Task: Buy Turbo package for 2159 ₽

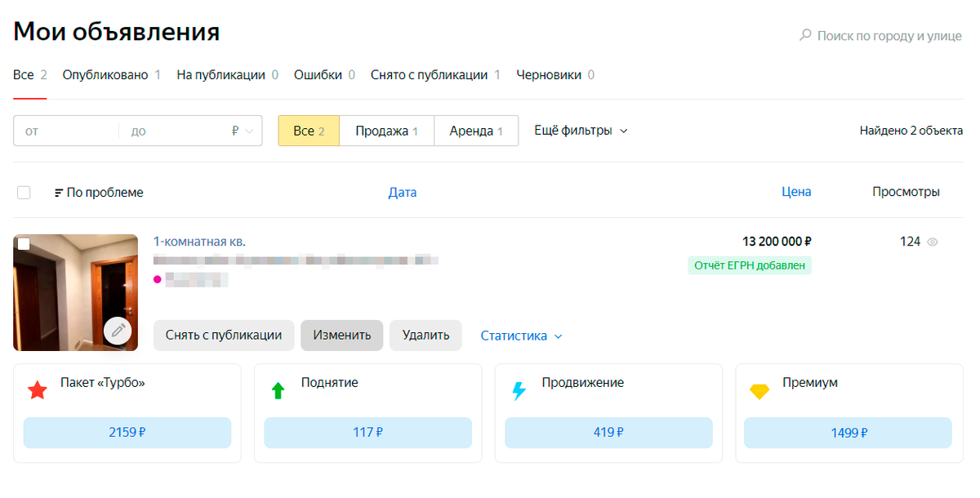Action: tap(127, 433)
